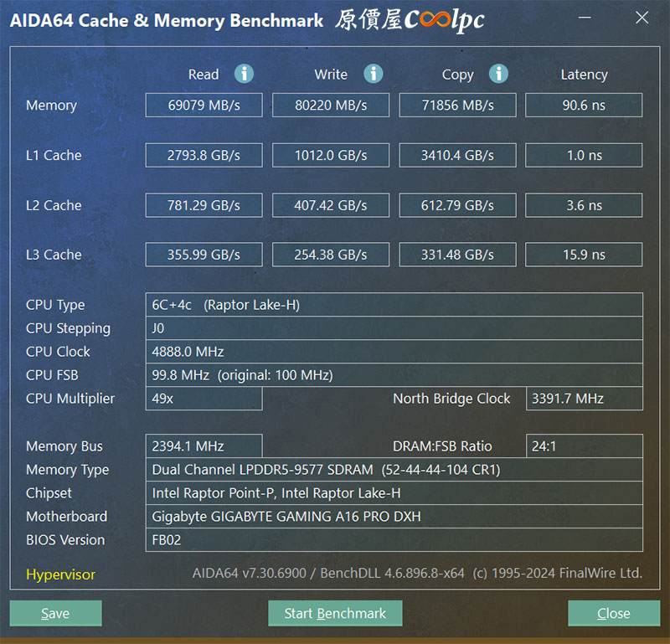The image size is (670, 644).
Task: Click the L3 Cache Latency value
Action: coord(584,255)
